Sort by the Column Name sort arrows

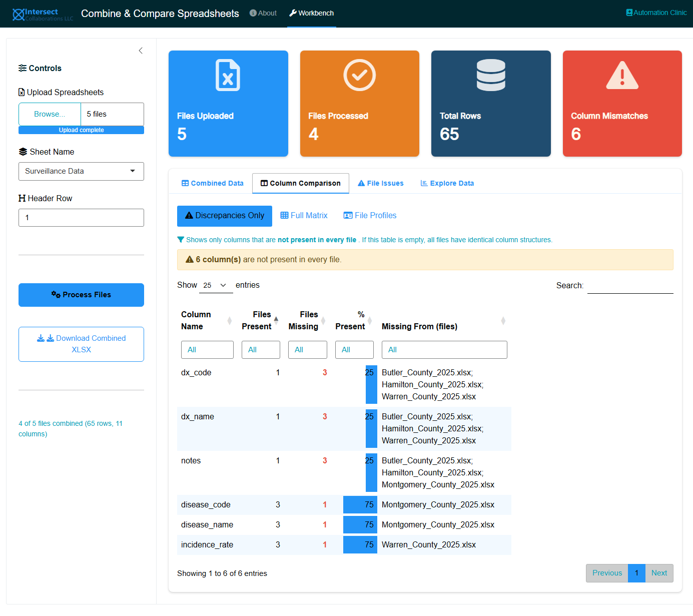click(229, 320)
